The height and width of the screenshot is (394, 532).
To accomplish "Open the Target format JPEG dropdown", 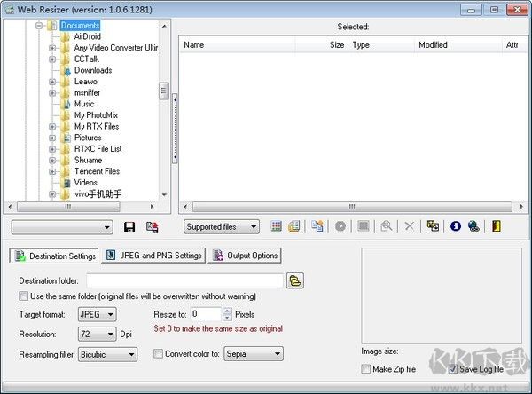I will pos(98,314).
